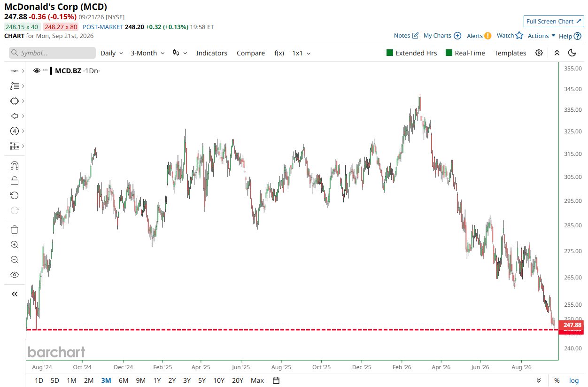
Task: Switch to dark mode moon icon
Action: pos(572,53)
